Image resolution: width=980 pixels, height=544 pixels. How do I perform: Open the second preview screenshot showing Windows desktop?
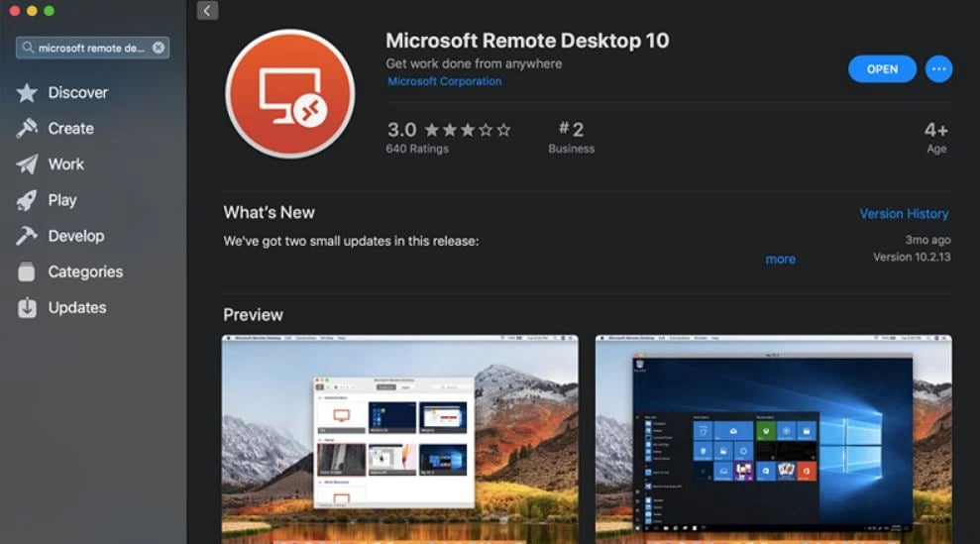click(774, 439)
